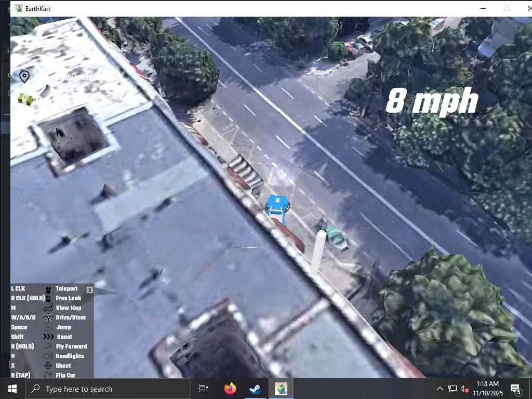
Task: Click the W/A/S/D key label
Action: [x=23, y=317]
